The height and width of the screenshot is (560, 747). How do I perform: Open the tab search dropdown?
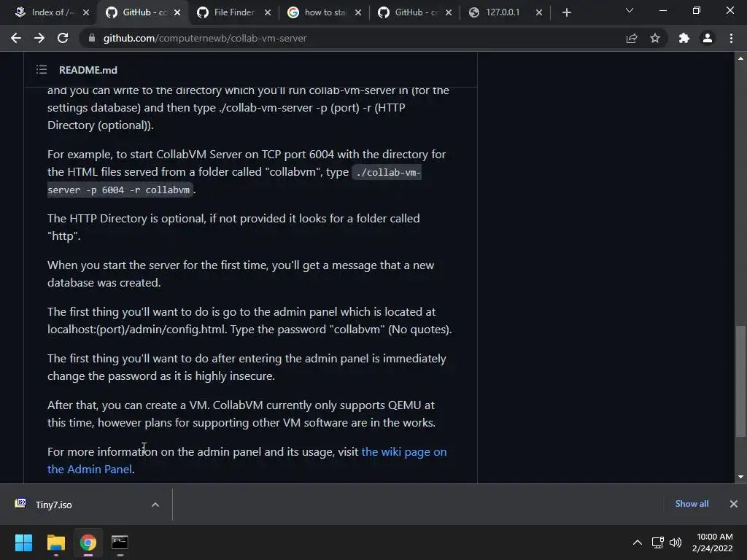(x=630, y=10)
